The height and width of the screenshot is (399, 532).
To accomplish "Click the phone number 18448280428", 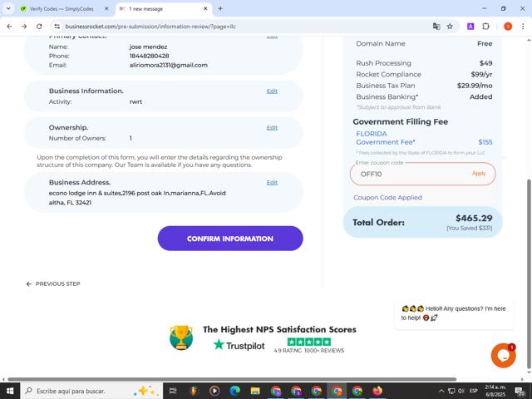I will coord(150,56).
